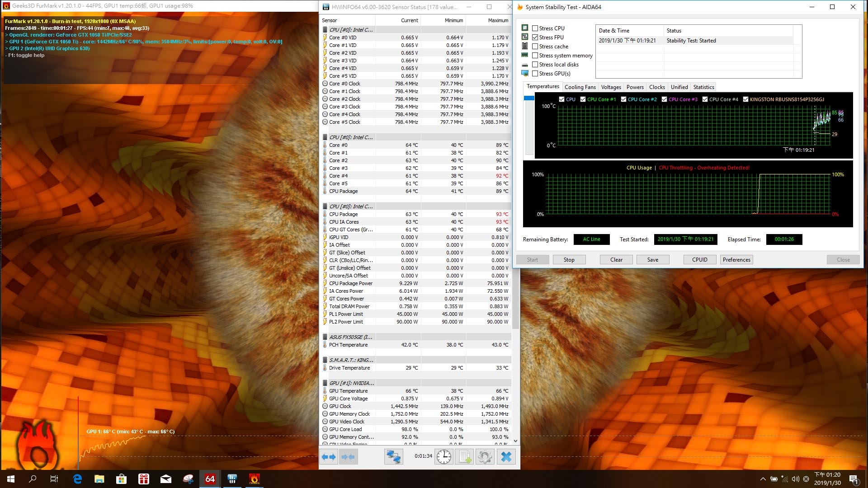This screenshot has height=488, width=868.
Task: Enable Stress system memory checkbox
Action: 535,55
